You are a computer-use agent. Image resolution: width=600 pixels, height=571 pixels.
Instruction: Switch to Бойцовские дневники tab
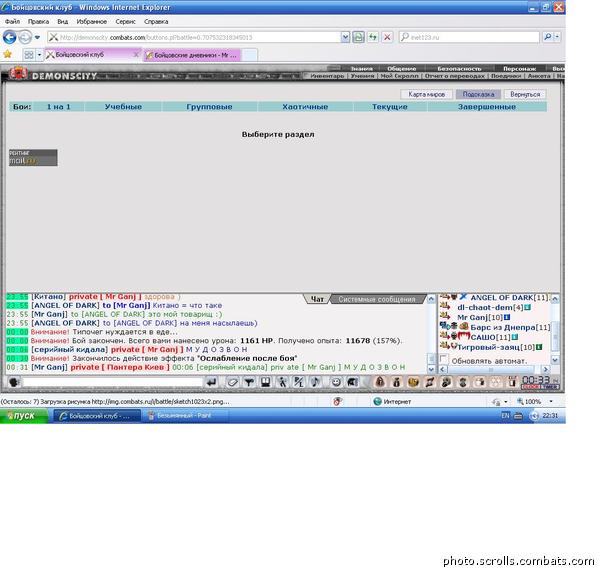point(191,55)
